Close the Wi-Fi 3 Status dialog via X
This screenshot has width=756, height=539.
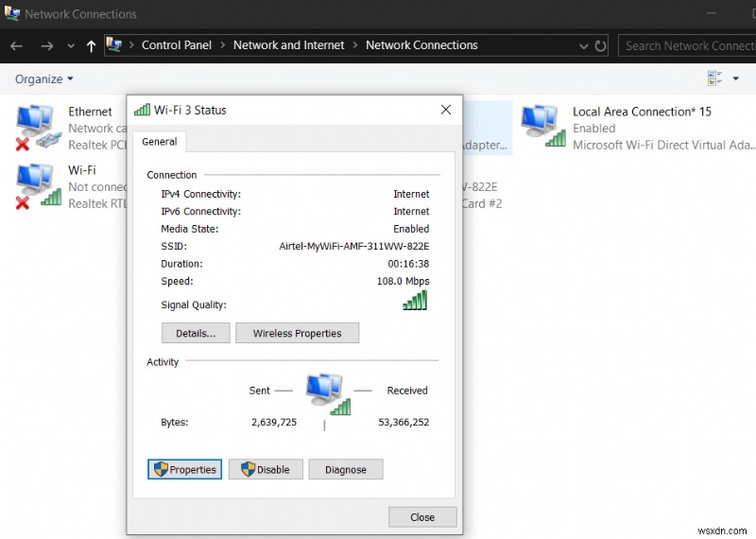(x=446, y=110)
